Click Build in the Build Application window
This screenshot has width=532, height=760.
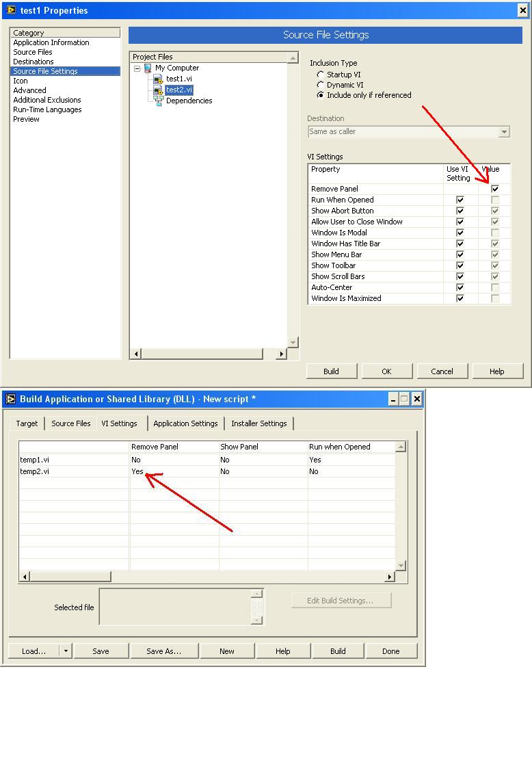338,651
